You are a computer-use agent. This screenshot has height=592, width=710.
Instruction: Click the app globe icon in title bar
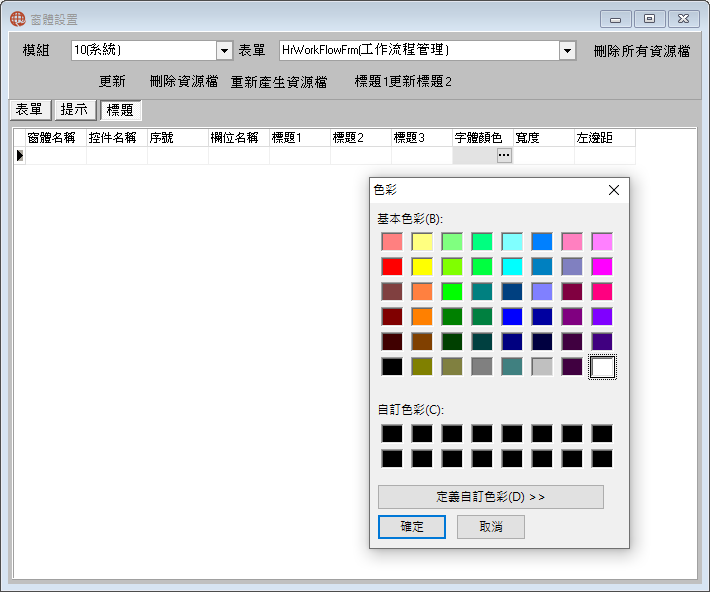click(18, 19)
